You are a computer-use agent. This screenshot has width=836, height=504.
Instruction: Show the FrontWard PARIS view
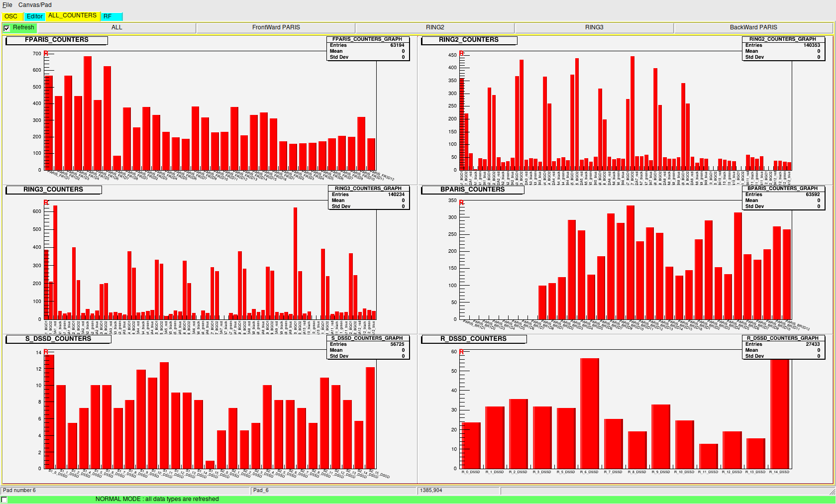[276, 28]
